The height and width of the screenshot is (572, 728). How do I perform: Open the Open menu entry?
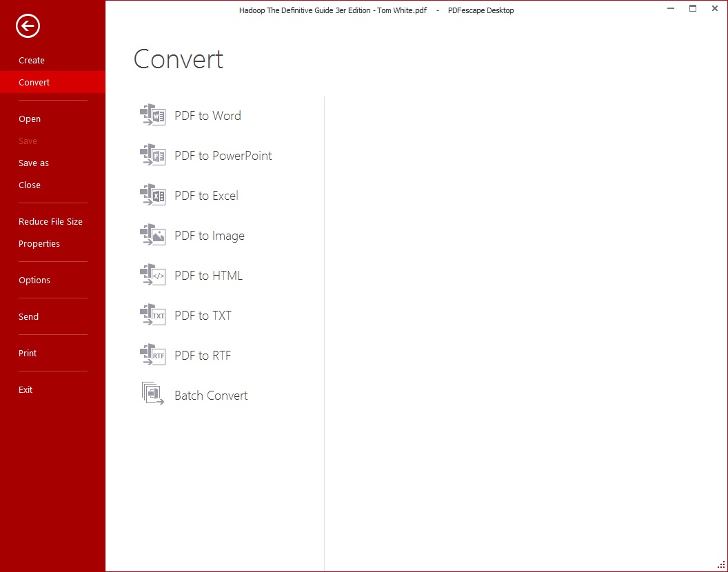pos(52,119)
